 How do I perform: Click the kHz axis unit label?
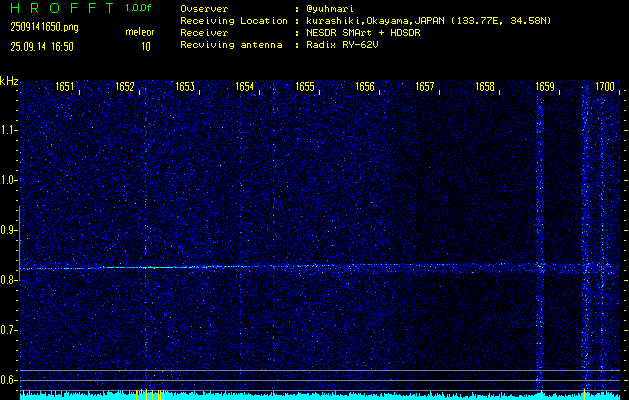9,81
